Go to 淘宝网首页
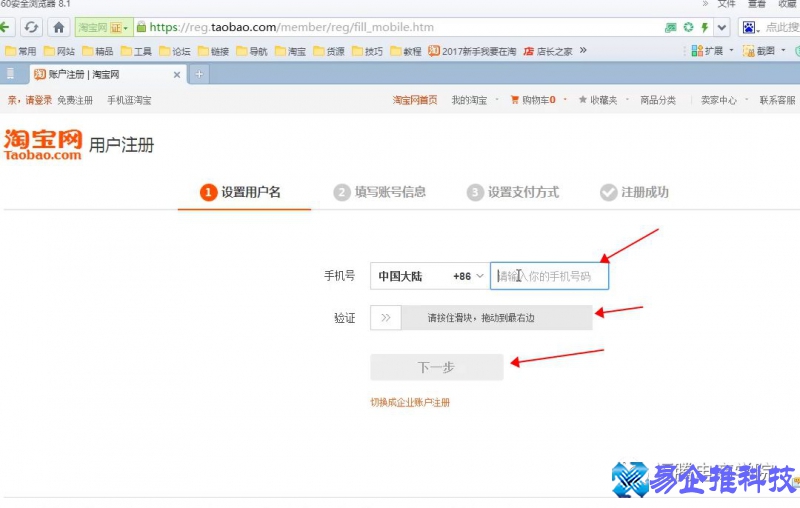Viewport: 800px width, 508px height. 415,100
